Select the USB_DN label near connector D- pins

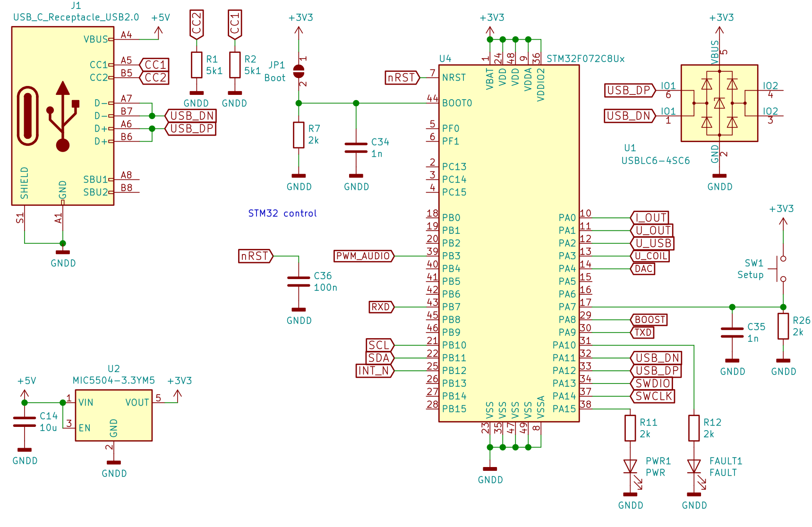pos(190,116)
